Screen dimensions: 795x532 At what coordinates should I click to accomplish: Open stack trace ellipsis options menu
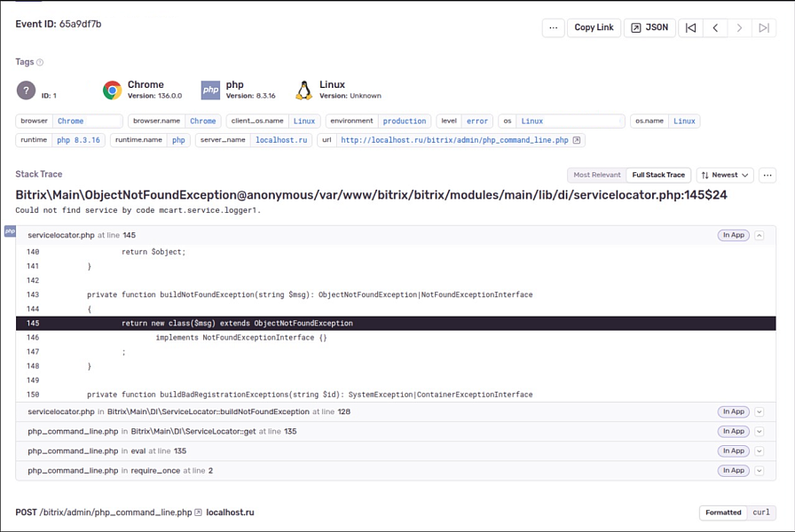coord(767,175)
